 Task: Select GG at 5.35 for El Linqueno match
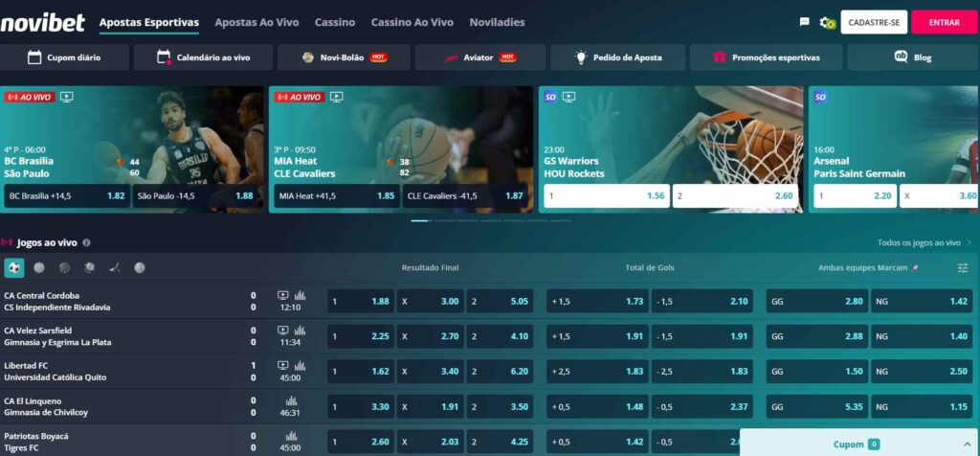tap(817, 406)
